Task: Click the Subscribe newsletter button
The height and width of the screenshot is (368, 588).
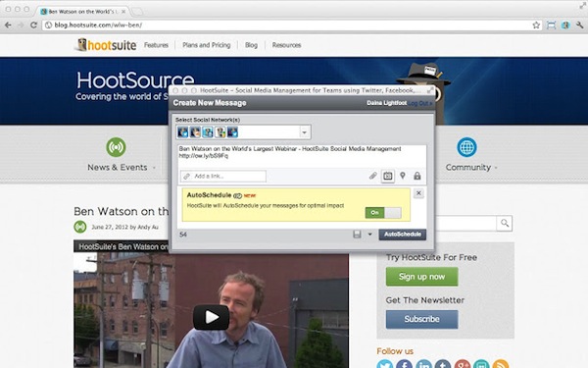Action: pos(421,319)
